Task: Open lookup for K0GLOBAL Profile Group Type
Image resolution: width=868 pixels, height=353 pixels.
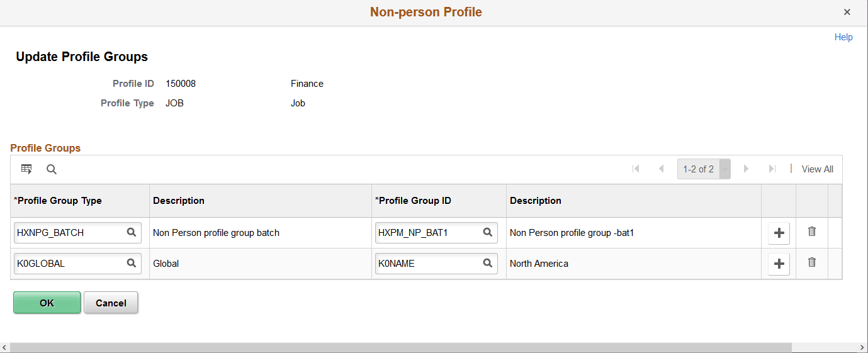Action: pyautogui.click(x=132, y=263)
